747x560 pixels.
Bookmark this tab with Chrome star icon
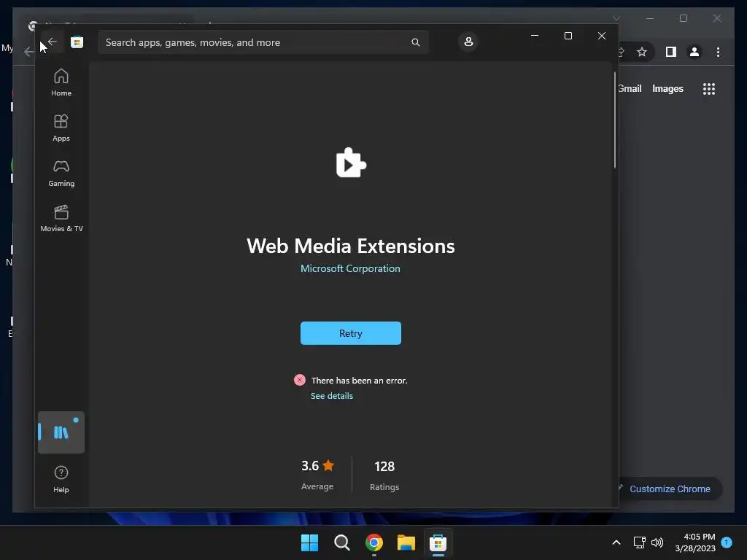[x=642, y=52]
